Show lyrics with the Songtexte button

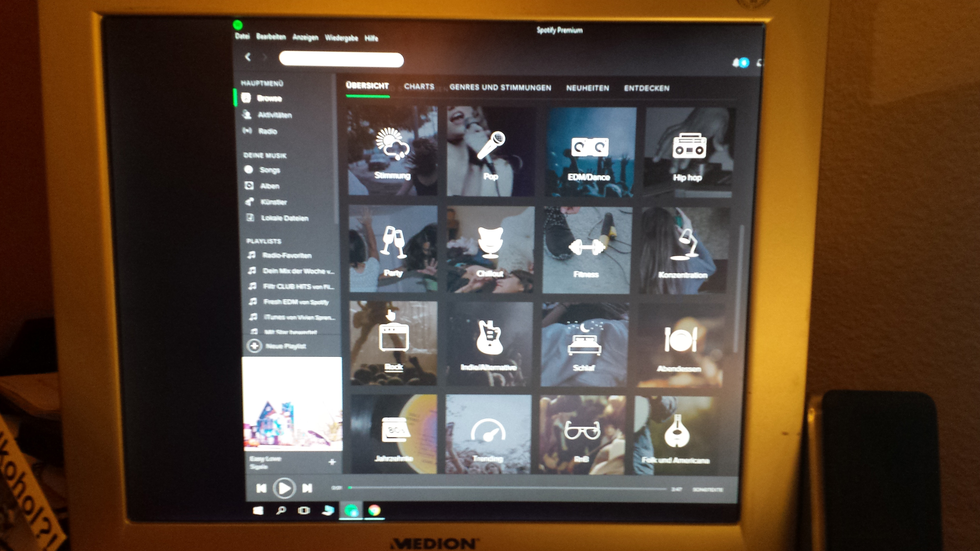[x=708, y=490]
